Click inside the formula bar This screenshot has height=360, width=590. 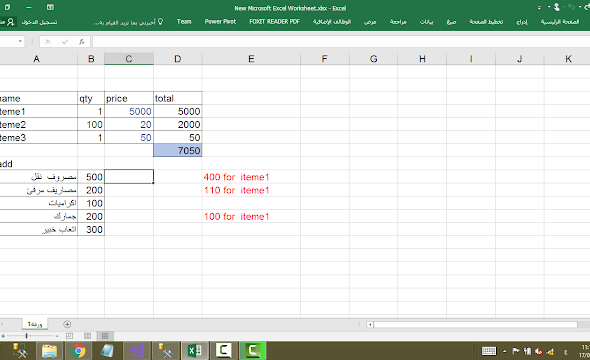(341, 41)
